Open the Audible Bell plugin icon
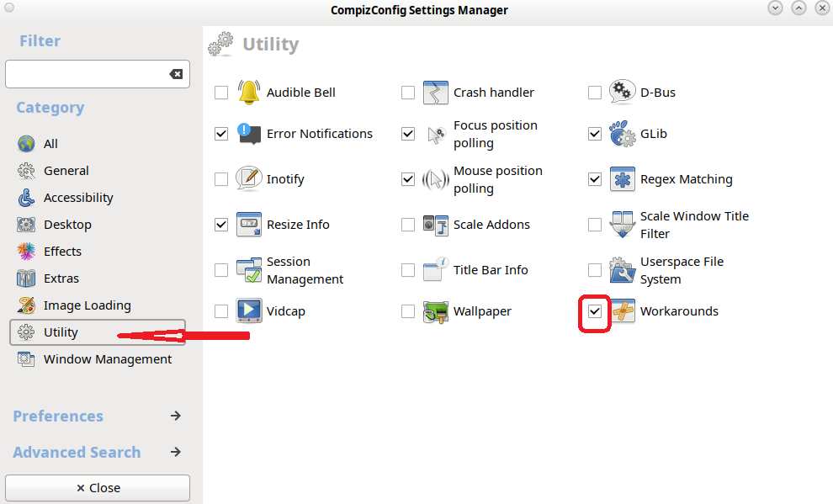 248,93
